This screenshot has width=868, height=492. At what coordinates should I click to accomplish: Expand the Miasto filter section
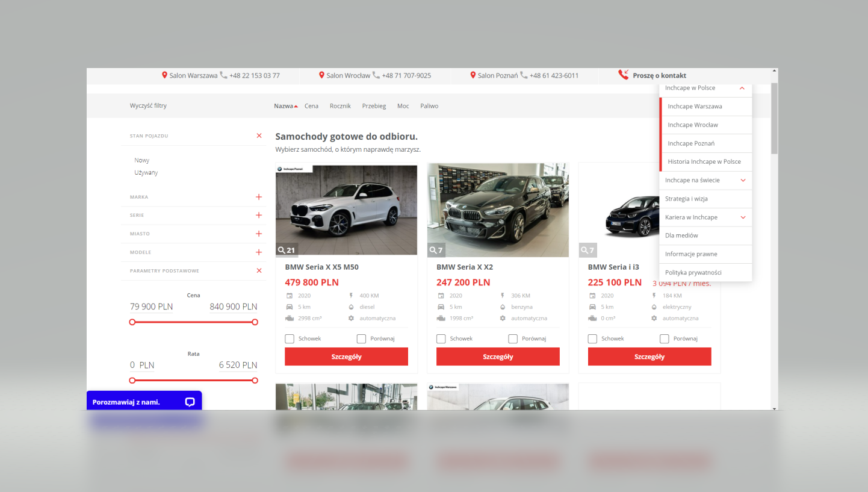259,234
